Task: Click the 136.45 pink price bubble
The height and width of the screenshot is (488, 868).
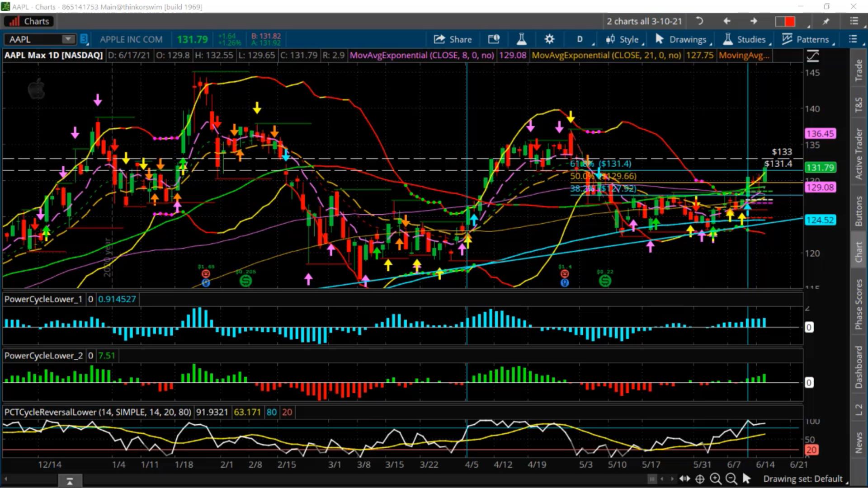Action: point(820,133)
